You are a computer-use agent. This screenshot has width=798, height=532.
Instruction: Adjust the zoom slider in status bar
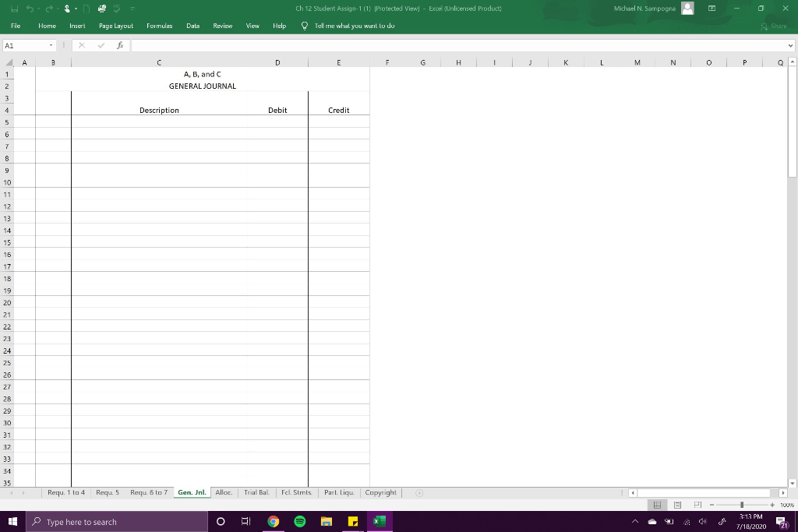(x=742, y=505)
